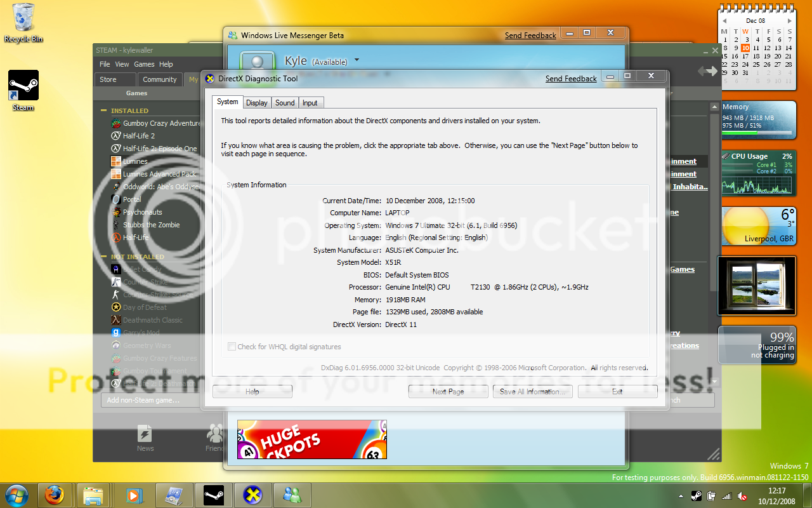This screenshot has width=812, height=508.
Task: Switch to the Display tab in DirectX tool
Action: click(257, 103)
